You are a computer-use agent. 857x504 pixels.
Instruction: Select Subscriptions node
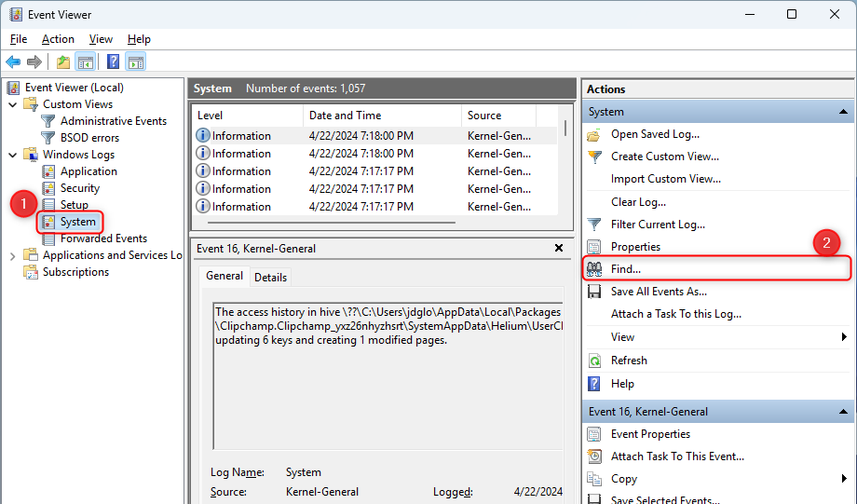[x=76, y=272]
